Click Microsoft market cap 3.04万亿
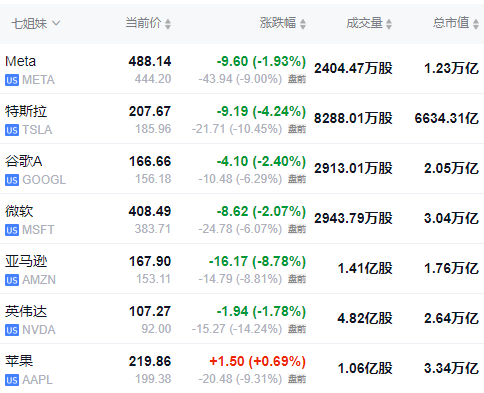Screen dimensions: 484x393 coord(451,218)
